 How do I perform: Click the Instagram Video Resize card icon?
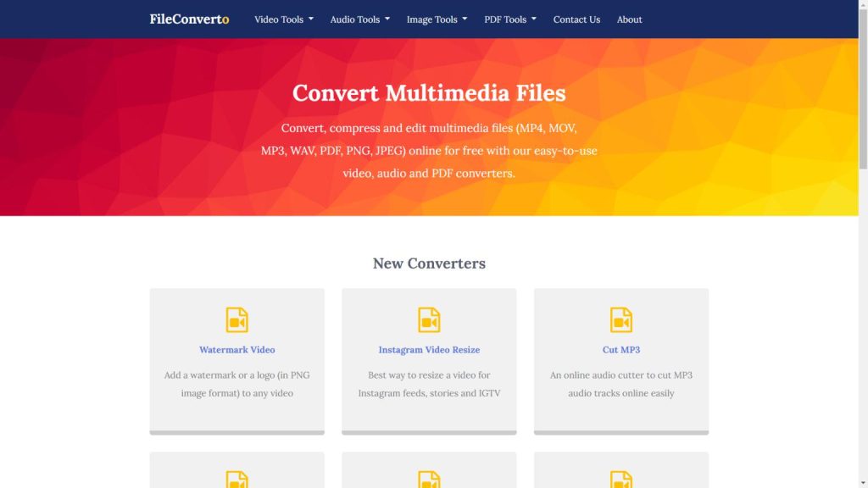tap(429, 319)
